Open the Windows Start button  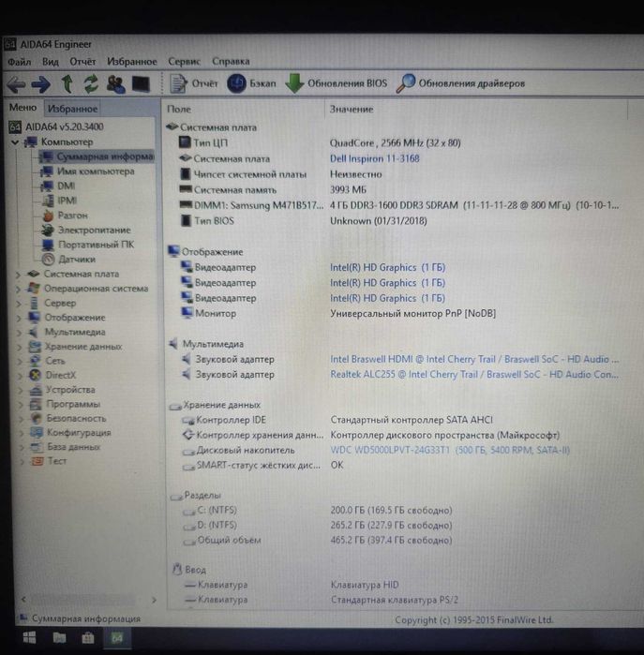click(x=29, y=637)
